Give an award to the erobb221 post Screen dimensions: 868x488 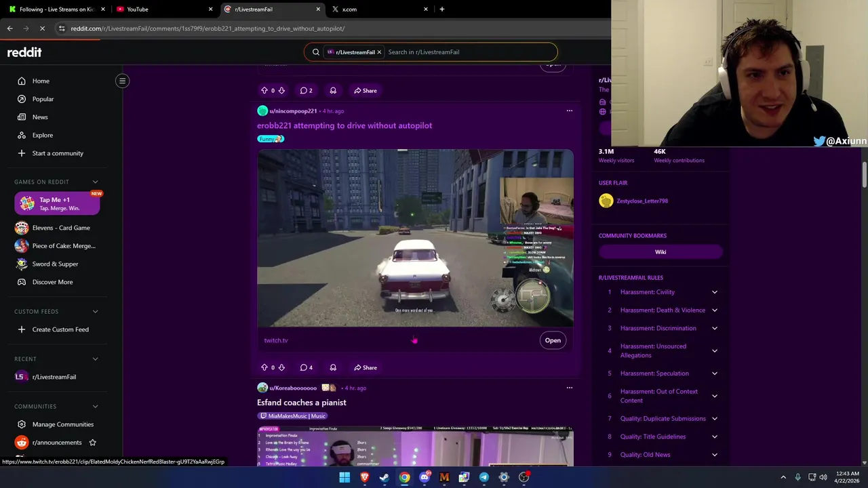[333, 367]
